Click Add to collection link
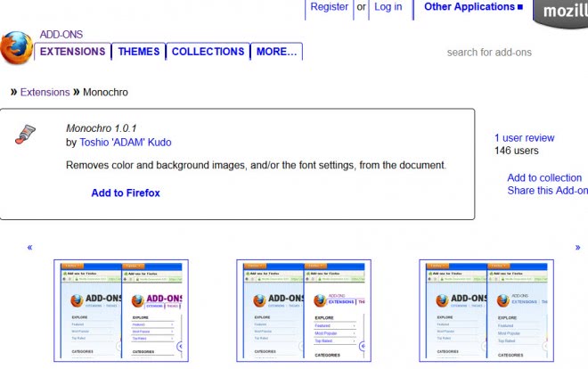The height and width of the screenshot is (369, 588). coord(544,177)
